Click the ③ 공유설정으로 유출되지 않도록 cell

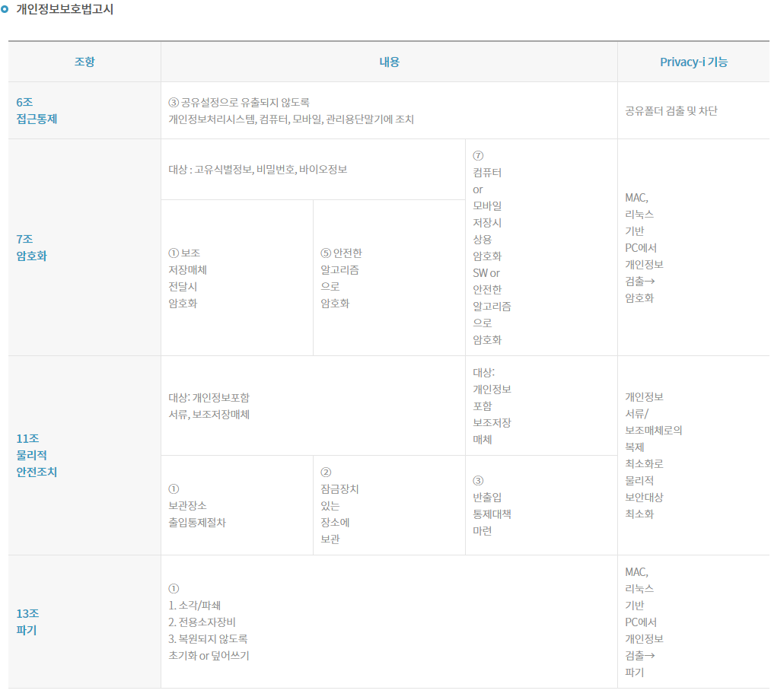coord(389,110)
